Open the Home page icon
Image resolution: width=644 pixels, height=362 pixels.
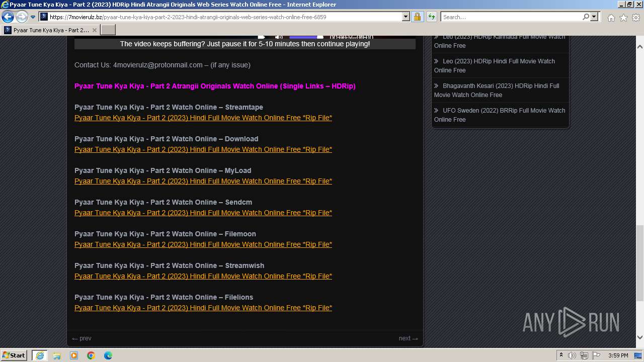[x=611, y=18]
